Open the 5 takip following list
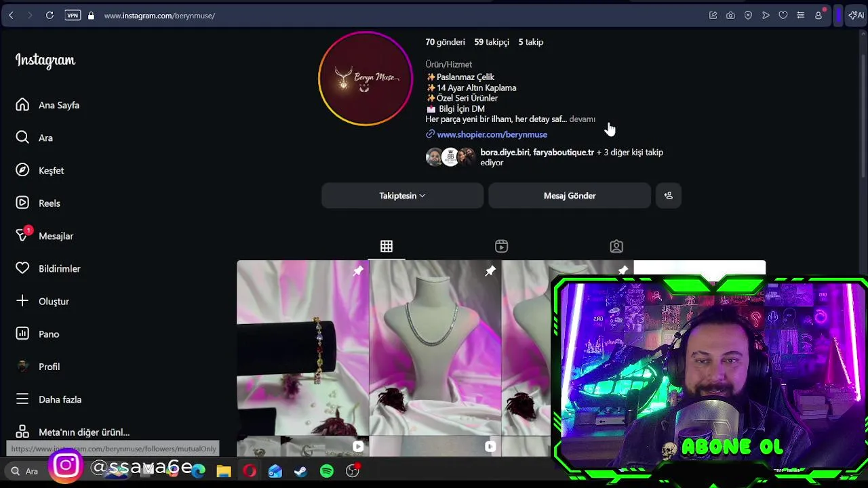The height and width of the screenshot is (488, 868). pyautogui.click(x=531, y=42)
